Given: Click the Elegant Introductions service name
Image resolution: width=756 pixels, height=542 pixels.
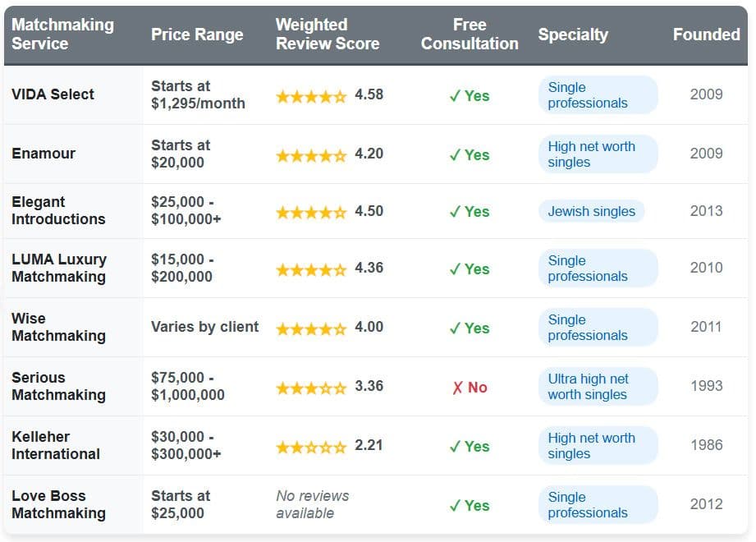Looking at the screenshot, I should tap(58, 210).
